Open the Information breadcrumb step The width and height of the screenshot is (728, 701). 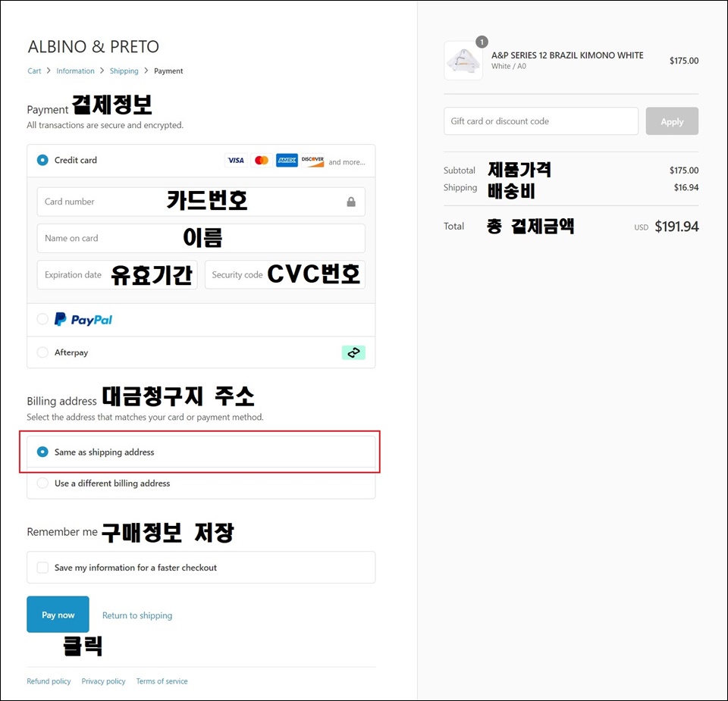coord(75,71)
